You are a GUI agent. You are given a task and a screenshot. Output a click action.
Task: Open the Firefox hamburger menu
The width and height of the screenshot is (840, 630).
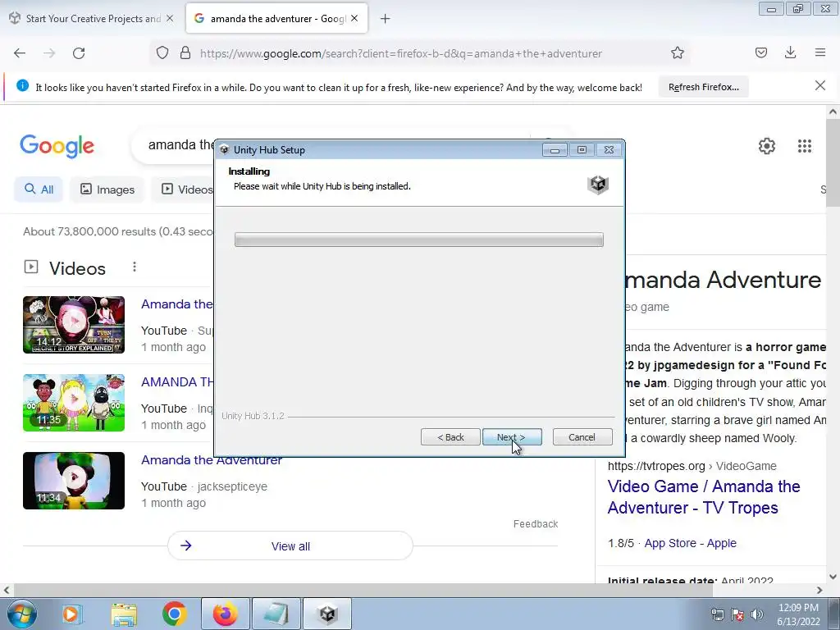click(820, 52)
